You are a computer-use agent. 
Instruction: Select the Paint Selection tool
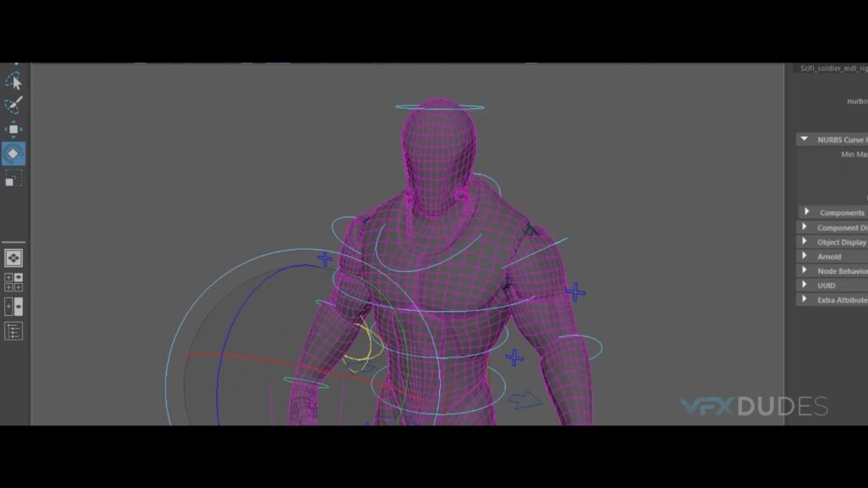click(x=14, y=105)
